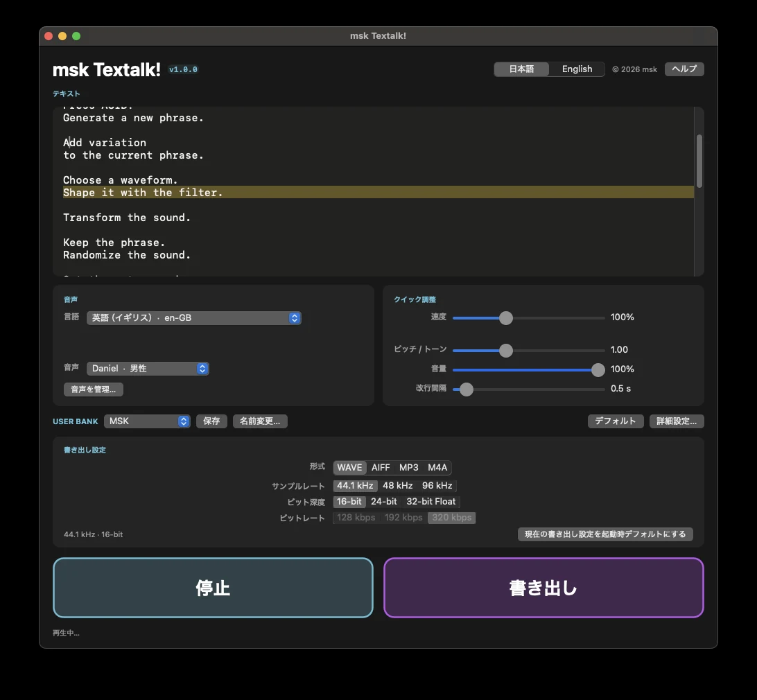Click 現在の書き出し設定を起動時デフォルトにする button
This screenshot has width=757, height=700.
pos(605,534)
